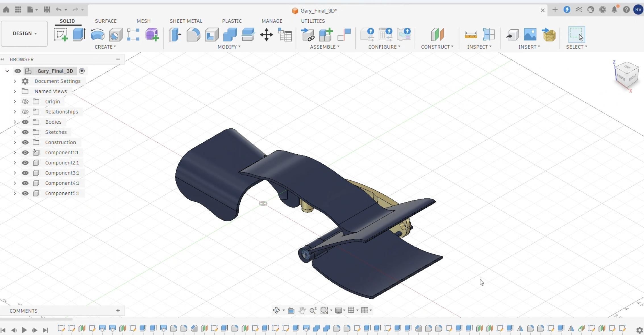Select the Measure tool
The height and width of the screenshot is (335, 644).
(471, 35)
